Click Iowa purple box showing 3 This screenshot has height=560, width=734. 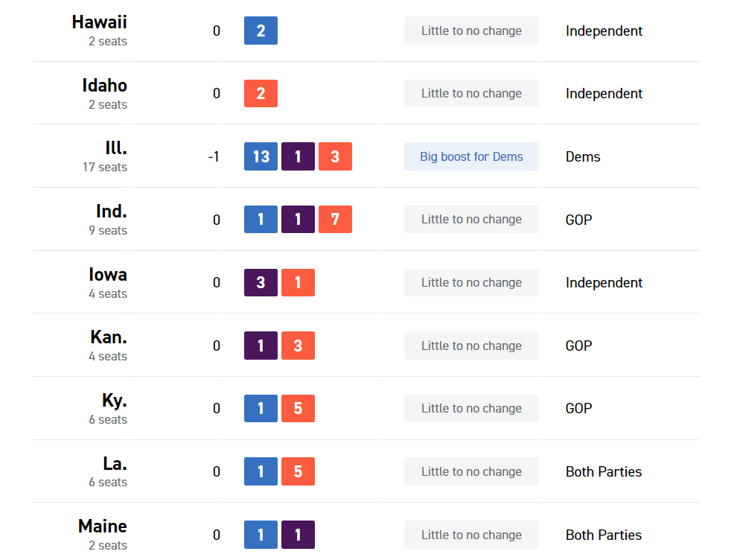[261, 283]
